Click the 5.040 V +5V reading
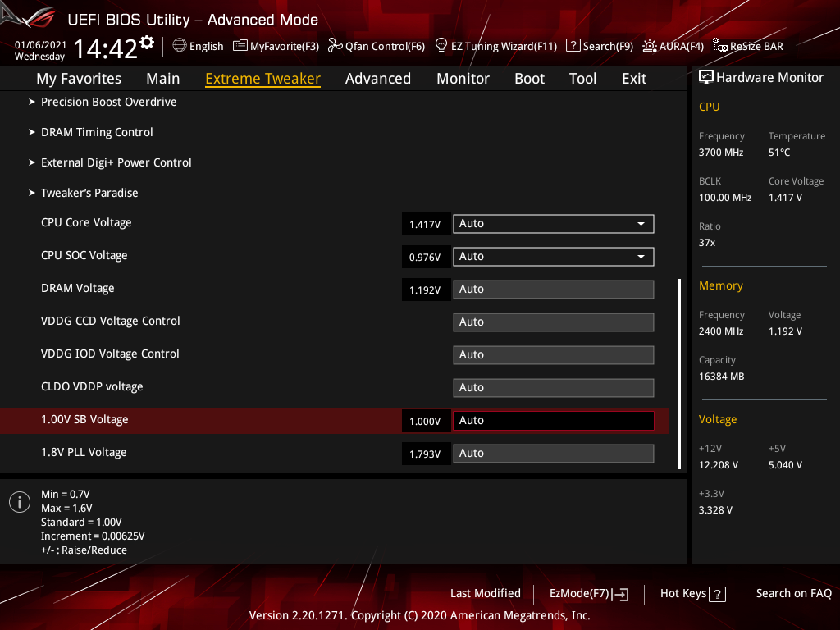 [785, 465]
